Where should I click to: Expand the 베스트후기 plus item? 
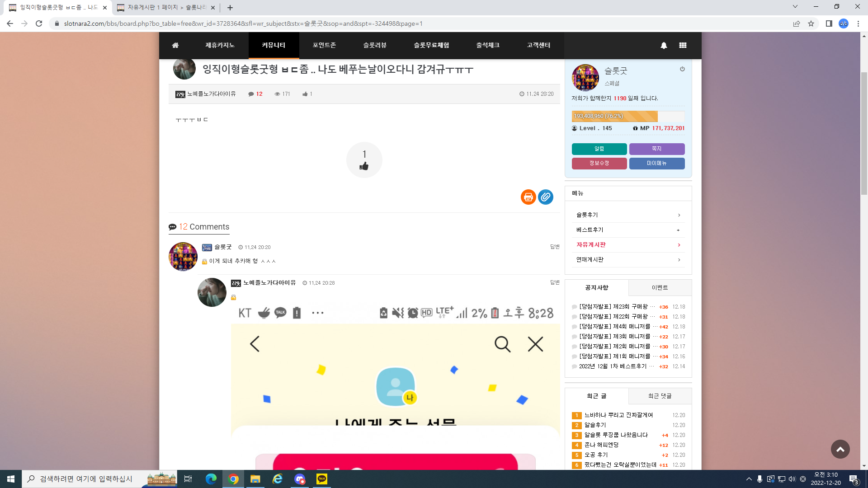[x=678, y=230]
